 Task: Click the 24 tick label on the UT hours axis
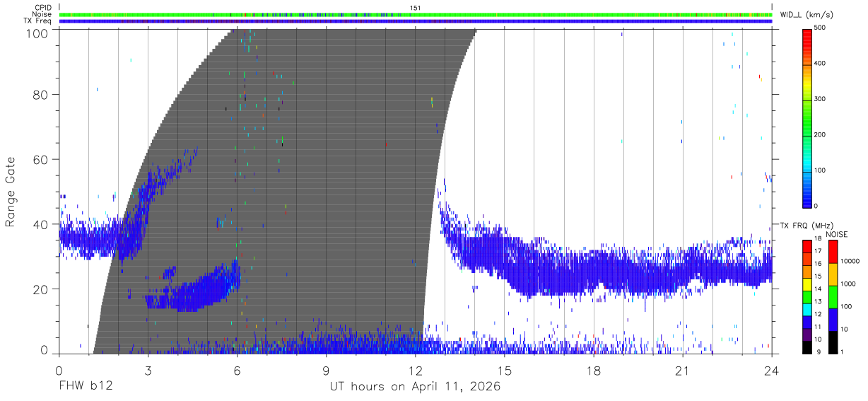coord(772,371)
